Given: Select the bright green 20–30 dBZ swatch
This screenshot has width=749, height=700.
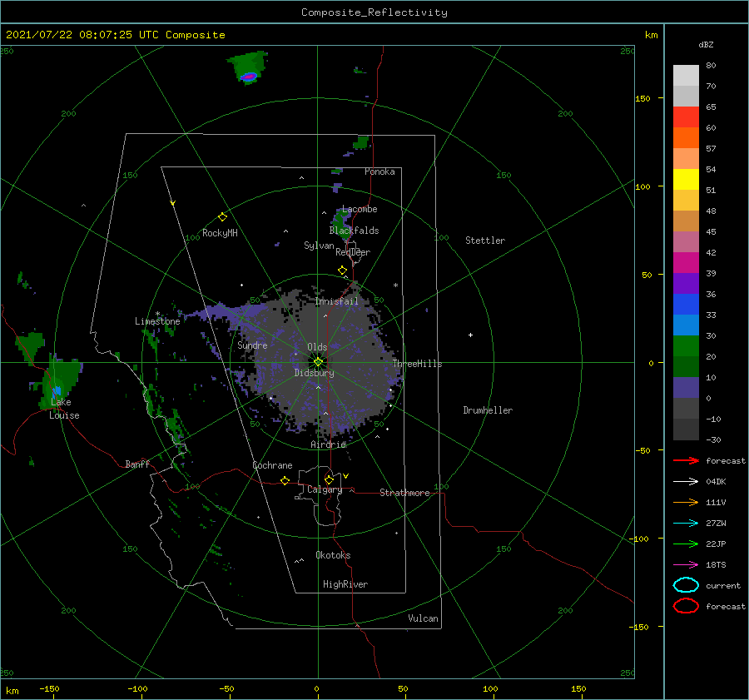Looking at the screenshot, I should pos(686,346).
